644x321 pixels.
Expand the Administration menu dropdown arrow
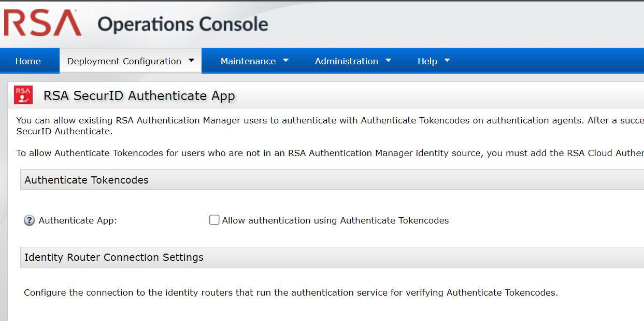[x=388, y=61]
